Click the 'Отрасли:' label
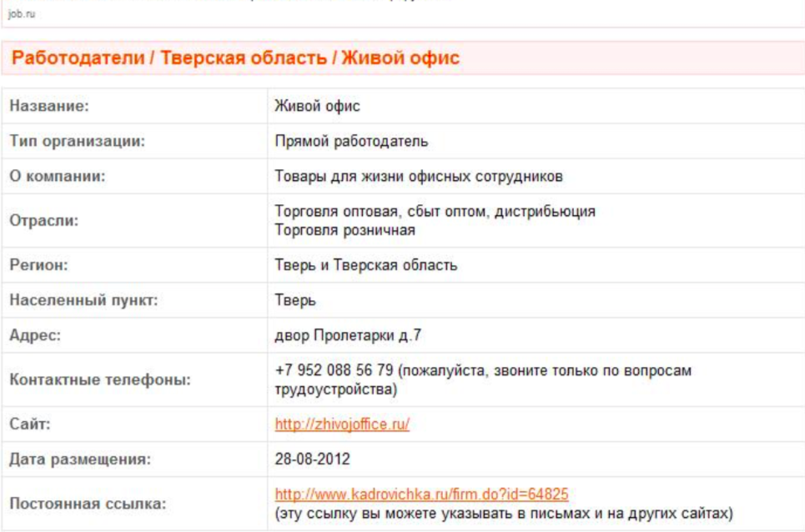The width and height of the screenshot is (805, 532). click(44, 221)
